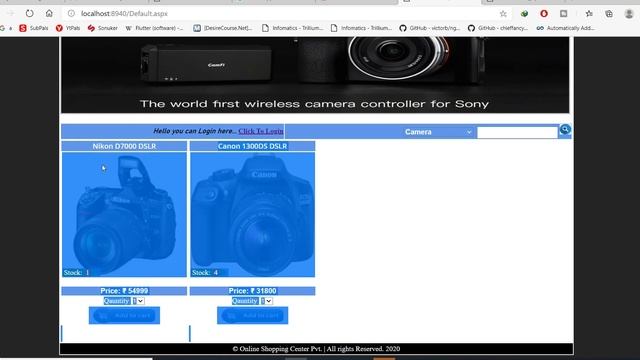Image resolution: width=640 pixels, height=360 pixels.
Task: Open the Favorites list icon
Action: pos(589,14)
